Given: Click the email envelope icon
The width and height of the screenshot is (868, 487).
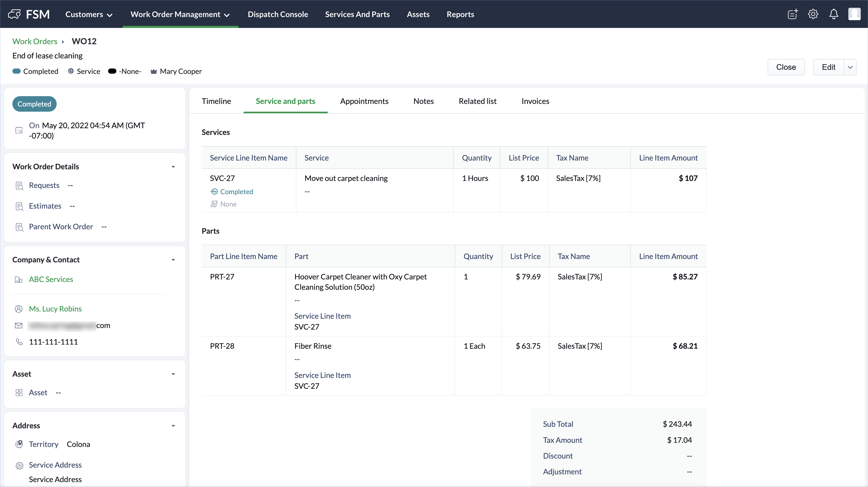Looking at the screenshot, I should tap(19, 325).
